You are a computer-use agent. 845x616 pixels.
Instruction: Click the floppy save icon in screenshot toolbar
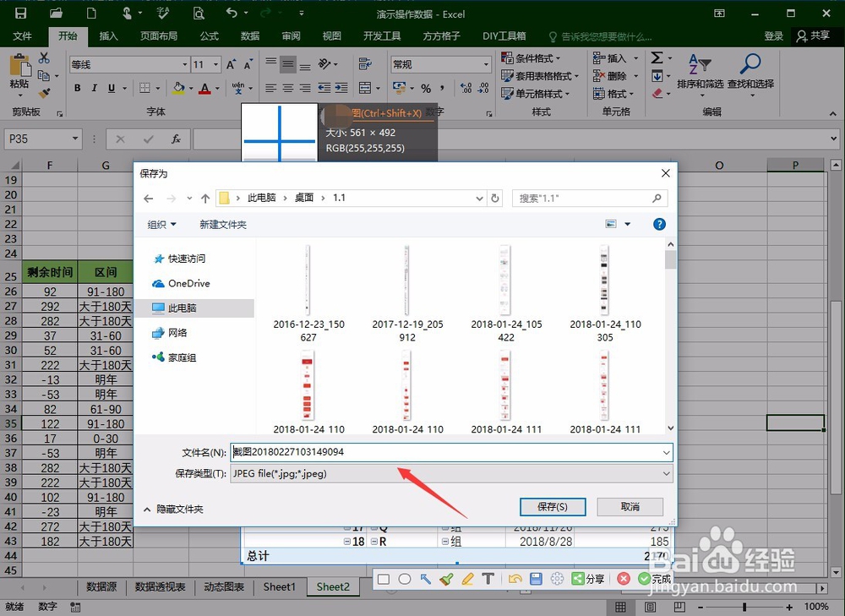point(536,579)
